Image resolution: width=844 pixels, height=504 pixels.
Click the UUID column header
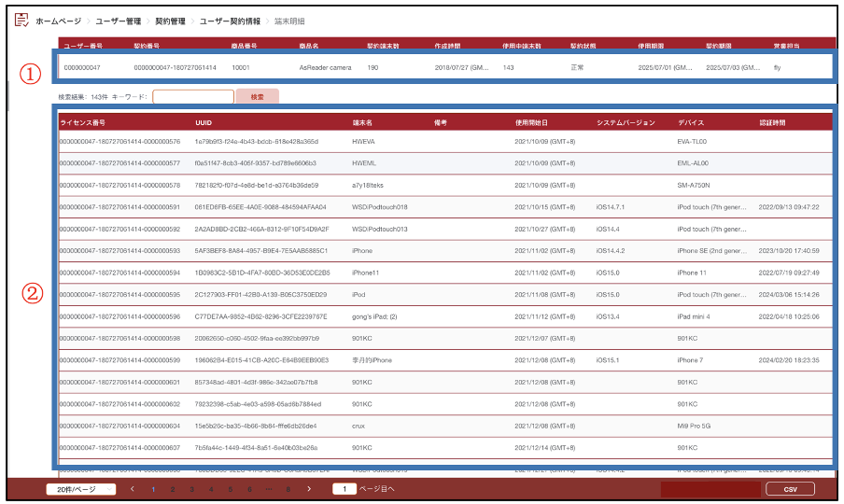(x=204, y=122)
